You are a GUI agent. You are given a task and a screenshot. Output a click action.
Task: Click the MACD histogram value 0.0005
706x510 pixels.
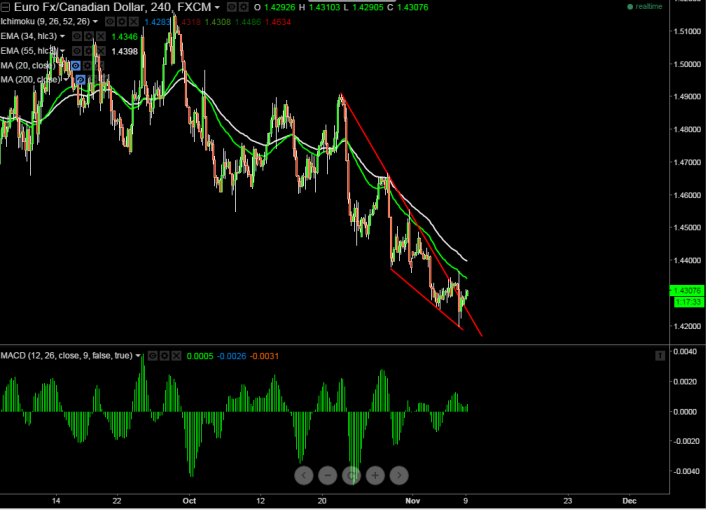tap(200, 356)
